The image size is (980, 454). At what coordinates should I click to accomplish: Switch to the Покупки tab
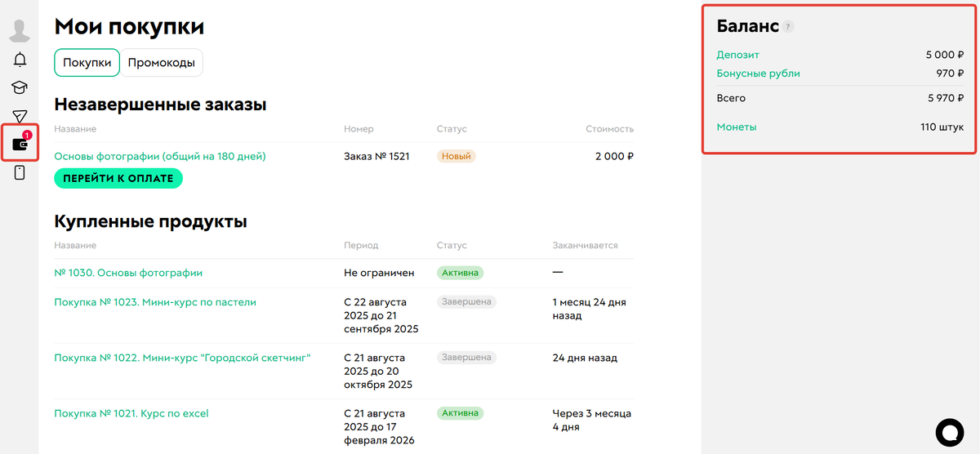tap(87, 63)
